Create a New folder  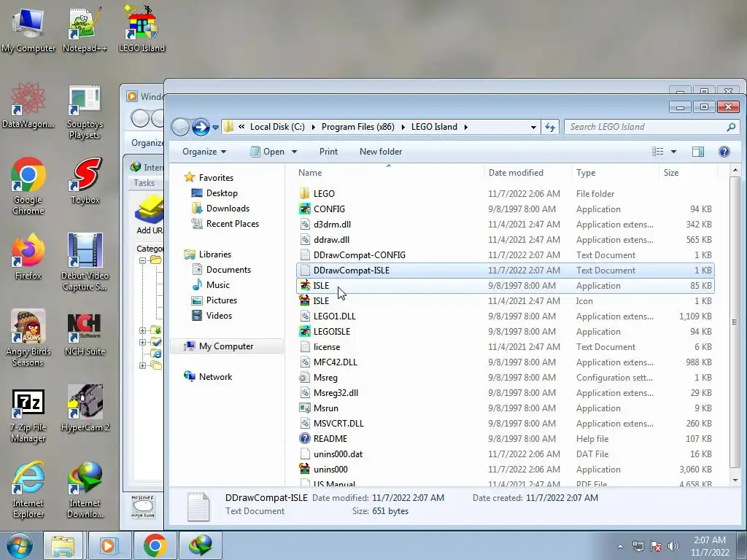coord(381,152)
